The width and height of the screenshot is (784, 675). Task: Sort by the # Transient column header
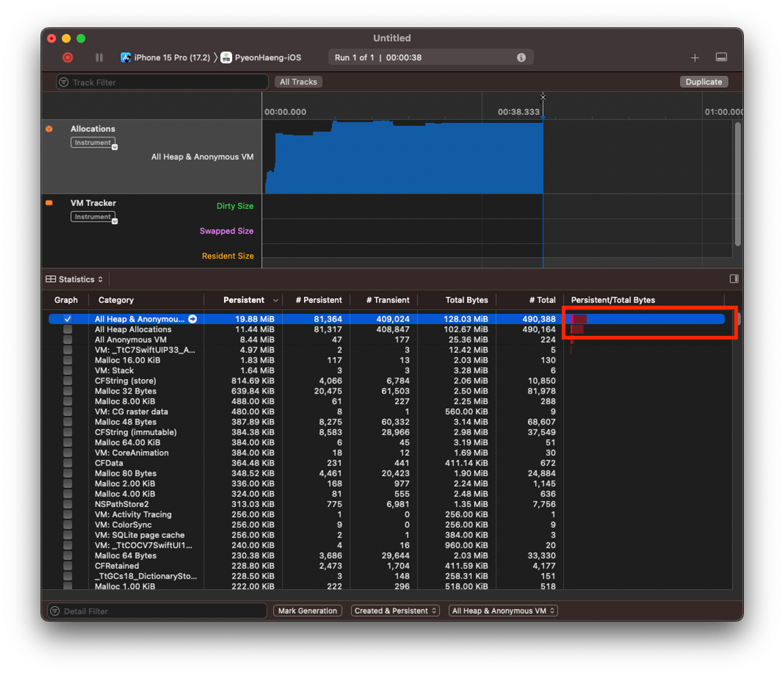(388, 300)
